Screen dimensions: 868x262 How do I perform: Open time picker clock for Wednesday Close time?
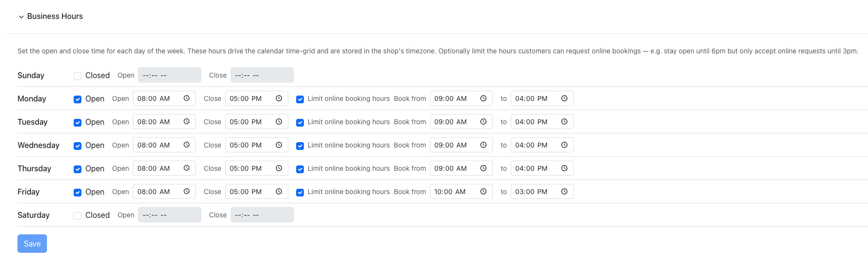tap(279, 145)
